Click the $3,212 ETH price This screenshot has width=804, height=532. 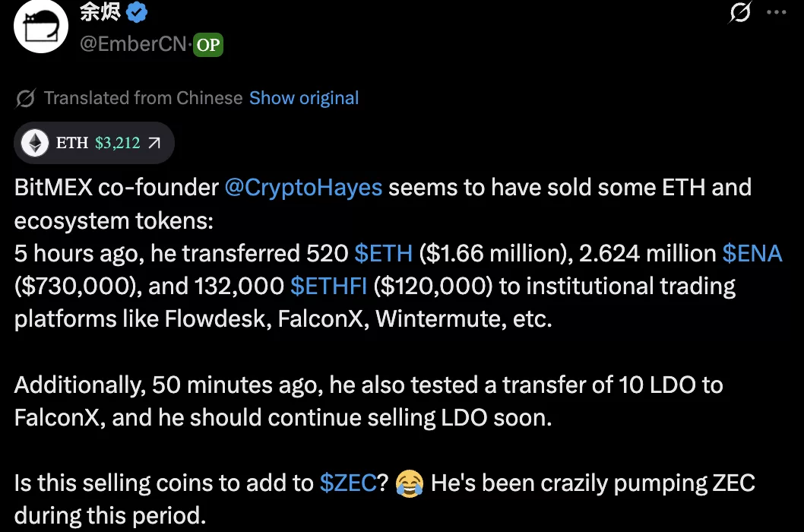(x=118, y=143)
